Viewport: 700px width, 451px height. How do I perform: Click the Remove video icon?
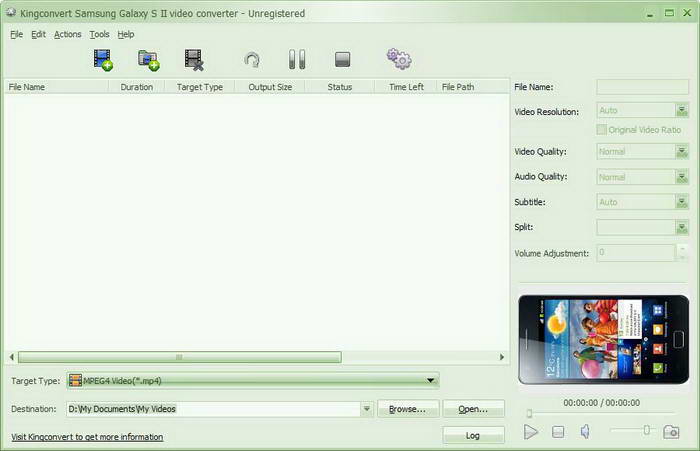pos(194,60)
